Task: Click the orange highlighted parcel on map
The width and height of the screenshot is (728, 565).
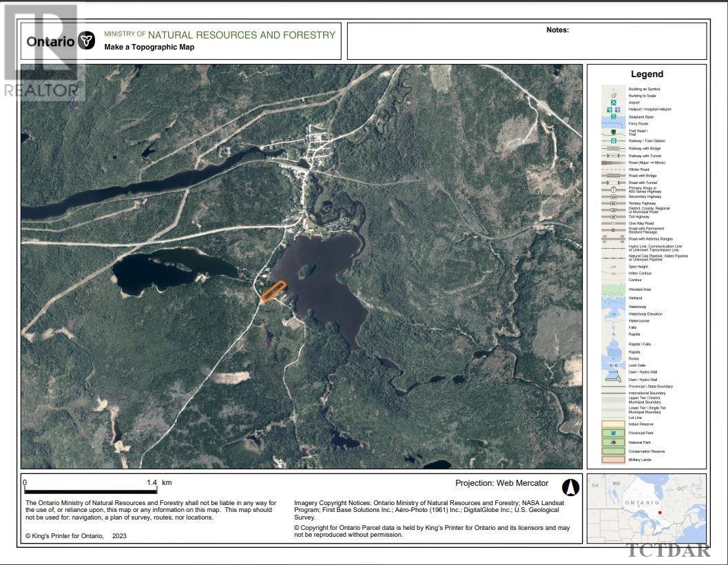Action: pos(273,291)
